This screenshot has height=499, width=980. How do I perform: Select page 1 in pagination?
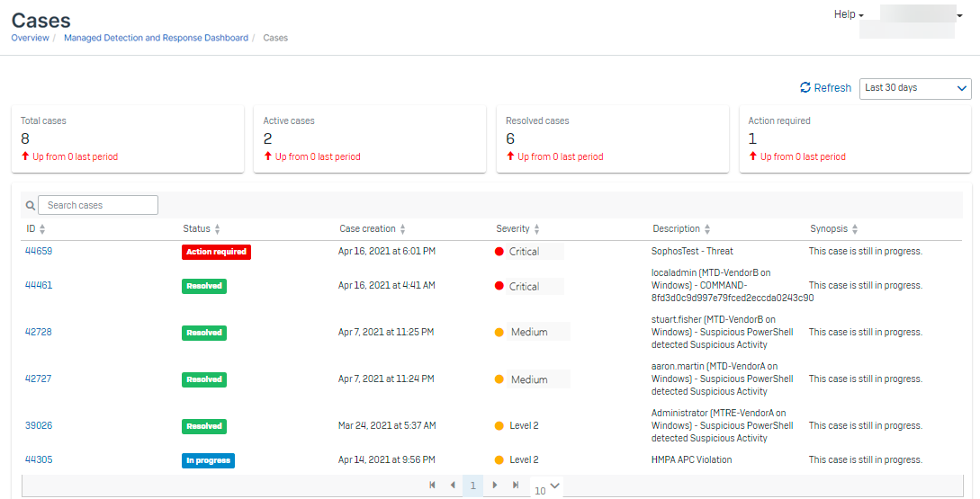point(472,486)
